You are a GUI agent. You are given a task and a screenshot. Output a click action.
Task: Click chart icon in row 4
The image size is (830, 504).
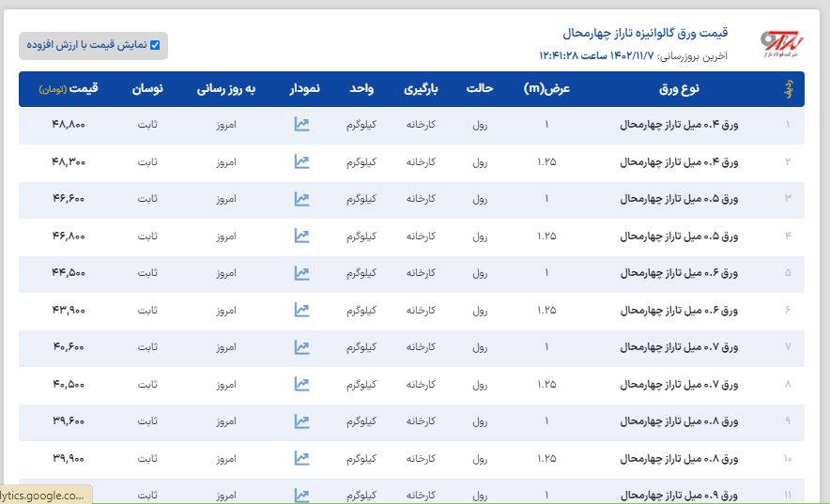(x=301, y=236)
